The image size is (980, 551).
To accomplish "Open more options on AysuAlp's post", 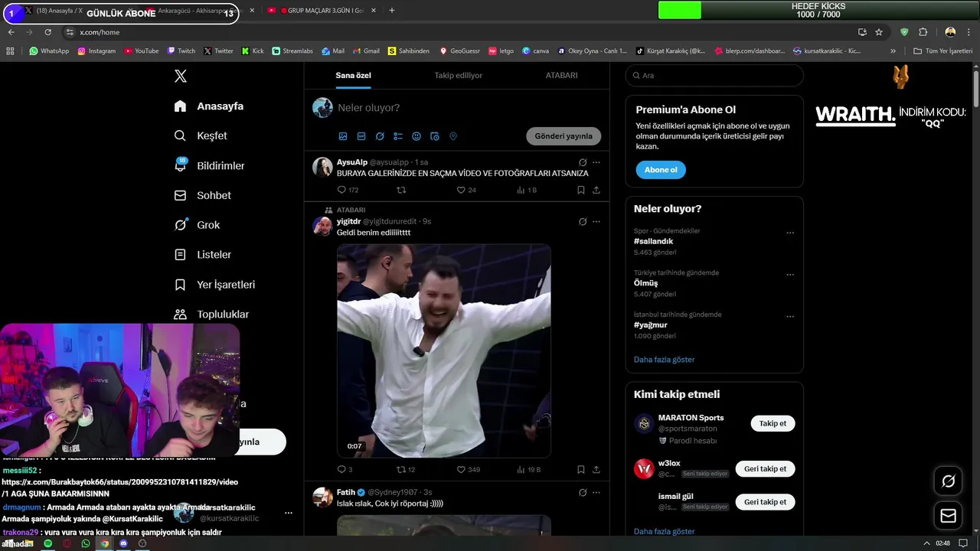I will tap(596, 162).
